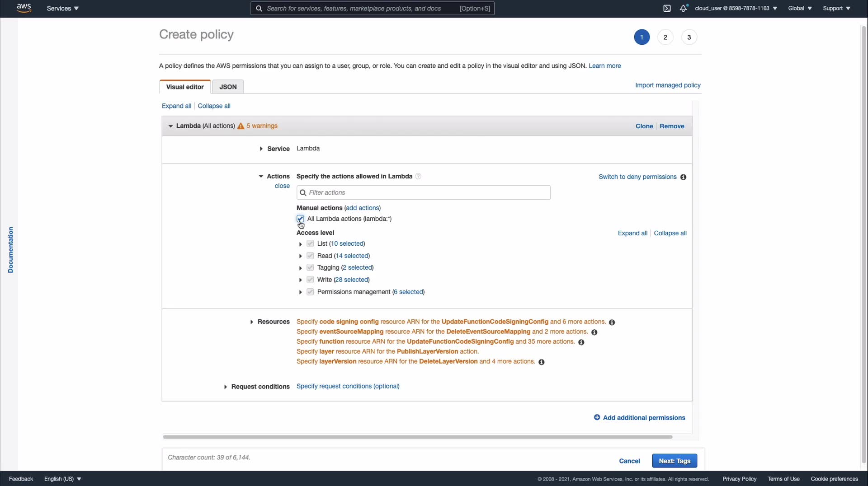Viewport: 868px width, 486px height.
Task: Click info icon for eventSourceMapping resource
Action: pos(594,332)
